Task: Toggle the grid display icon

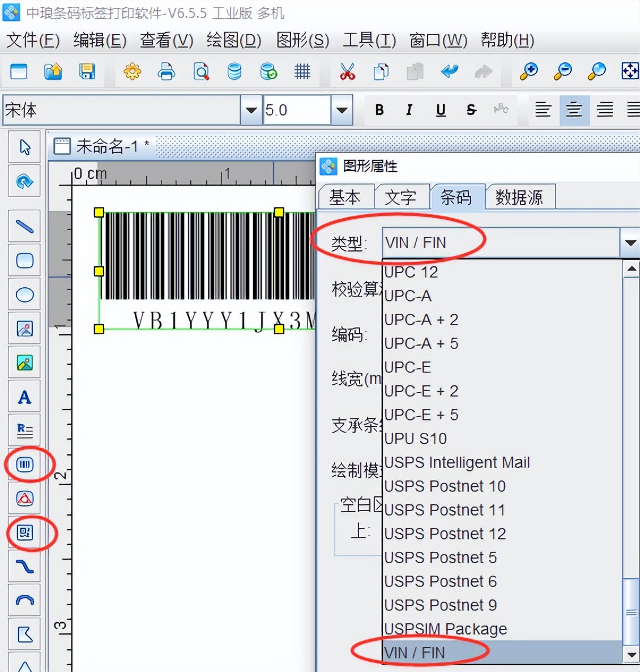Action: (x=302, y=71)
